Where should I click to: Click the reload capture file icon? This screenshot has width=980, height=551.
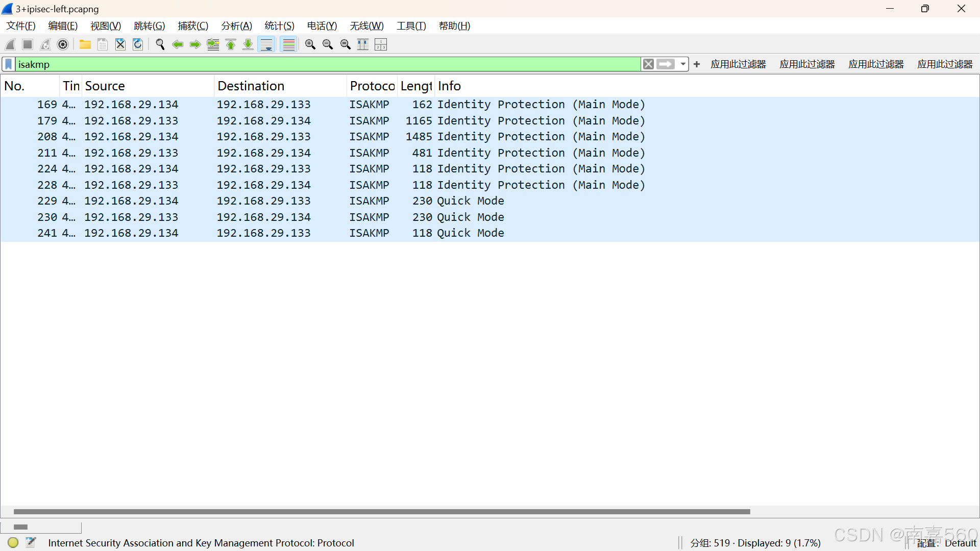click(x=138, y=45)
